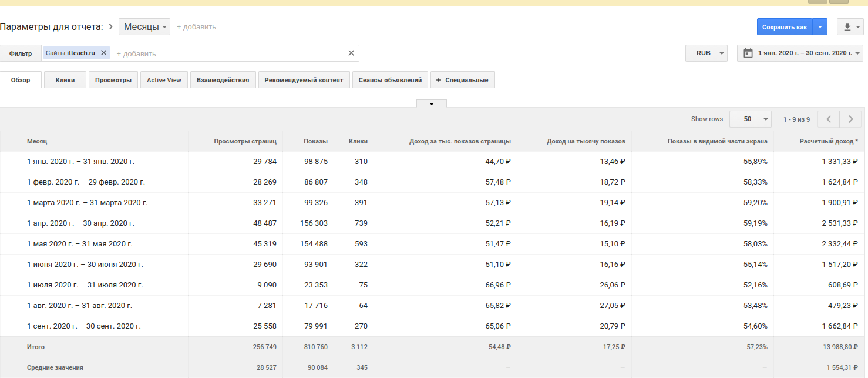The image size is (868, 378).
Task: Change the Show rows 50 selector
Action: coord(750,119)
